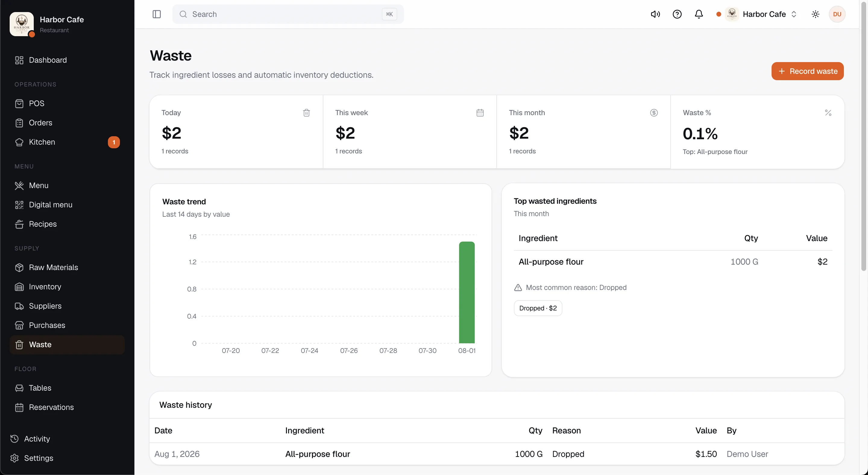Click the Tables sofa icon
This screenshot has width=868, height=475.
(19, 388)
